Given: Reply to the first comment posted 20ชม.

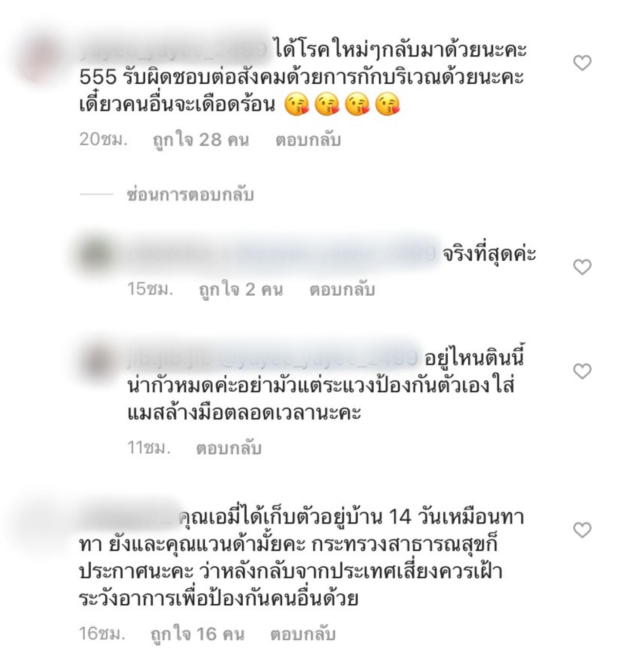Looking at the screenshot, I should pyautogui.click(x=308, y=140).
